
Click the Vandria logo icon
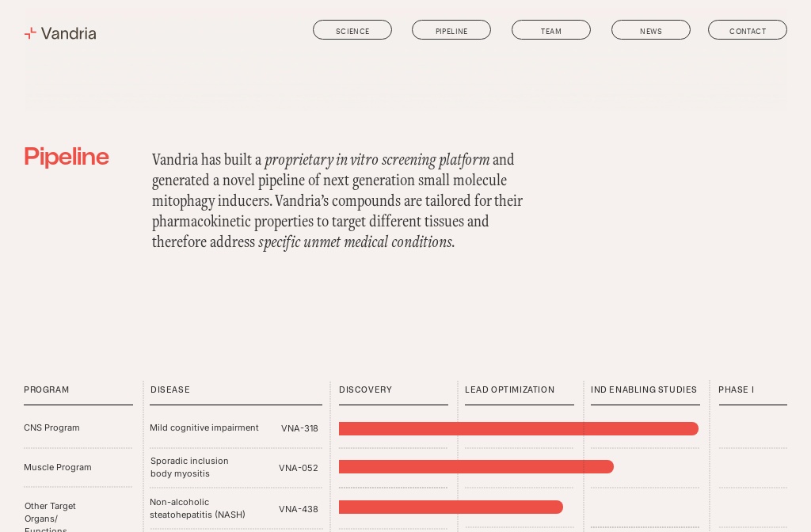click(31, 33)
